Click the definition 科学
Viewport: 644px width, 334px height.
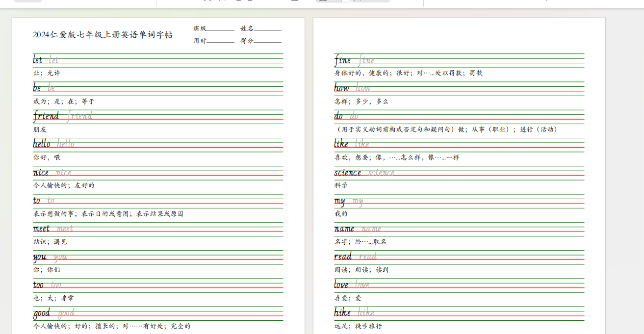pos(341,185)
